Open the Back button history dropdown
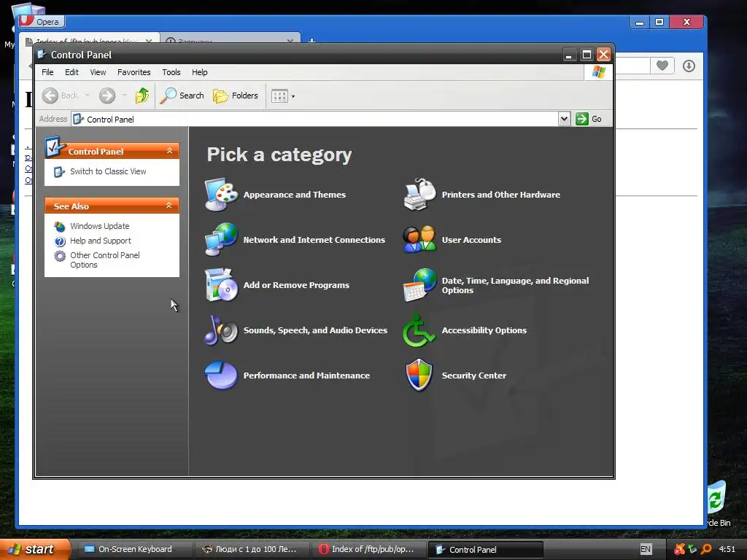 pyautogui.click(x=88, y=96)
